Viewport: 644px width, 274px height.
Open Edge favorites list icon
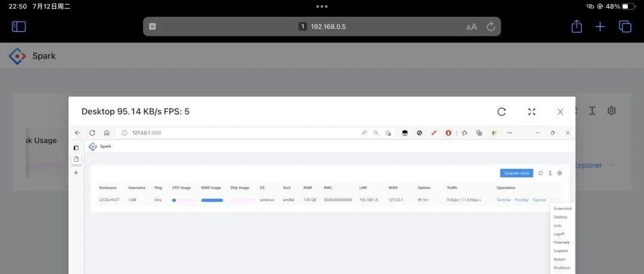(x=465, y=133)
